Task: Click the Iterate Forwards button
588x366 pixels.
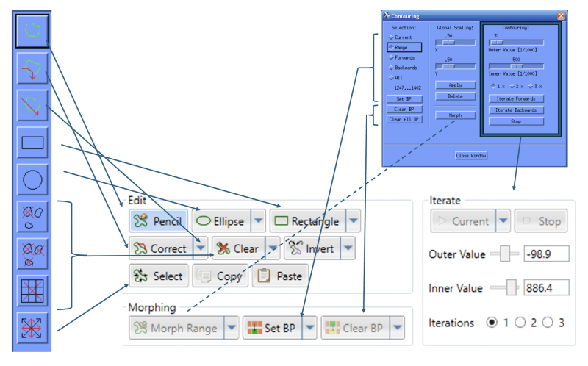Action: (x=516, y=98)
